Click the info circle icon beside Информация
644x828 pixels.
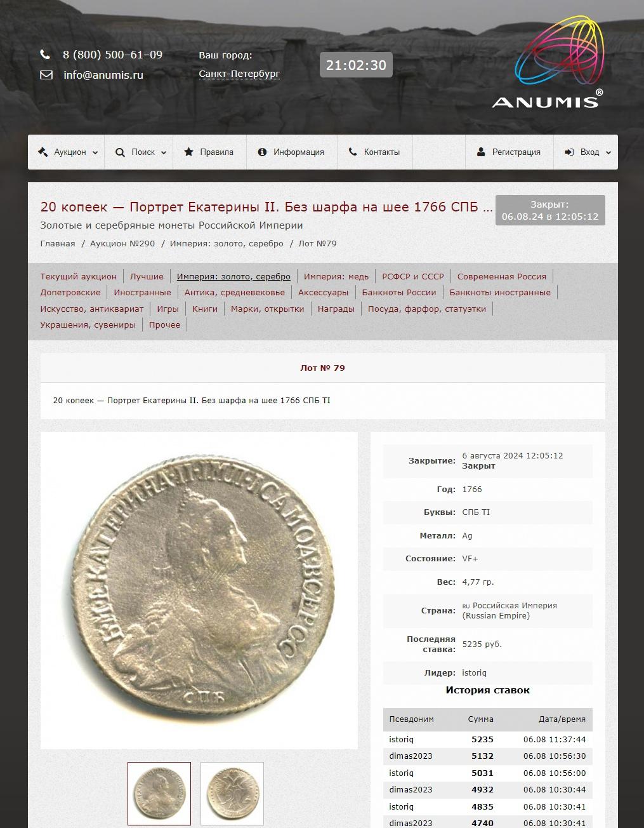[262, 152]
